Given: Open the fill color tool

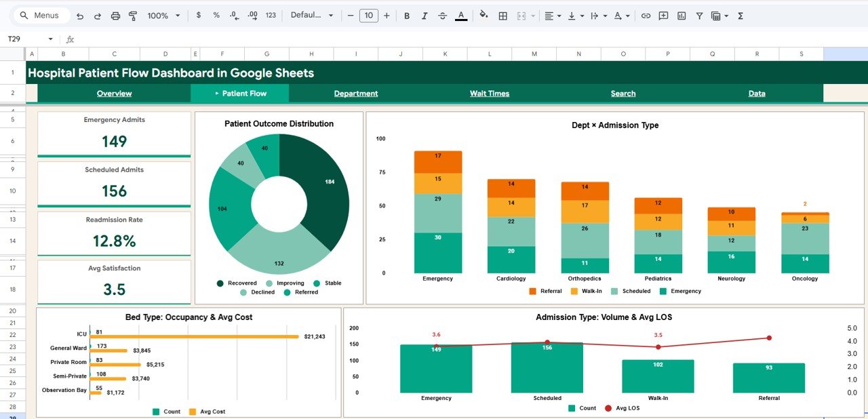Looking at the screenshot, I should click(x=483, y=15).
